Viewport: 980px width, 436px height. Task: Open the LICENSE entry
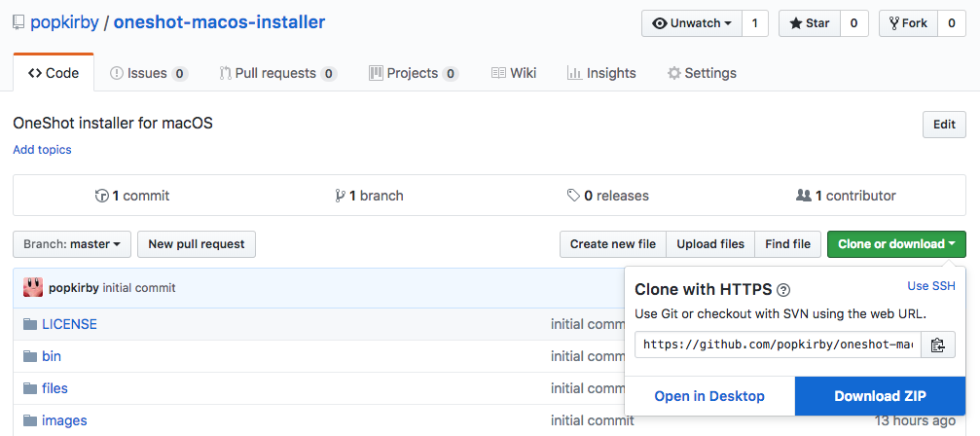(69, 324)
